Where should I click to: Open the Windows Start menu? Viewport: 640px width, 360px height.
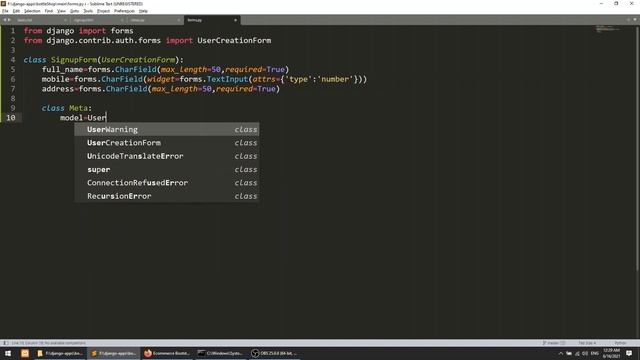8,353
